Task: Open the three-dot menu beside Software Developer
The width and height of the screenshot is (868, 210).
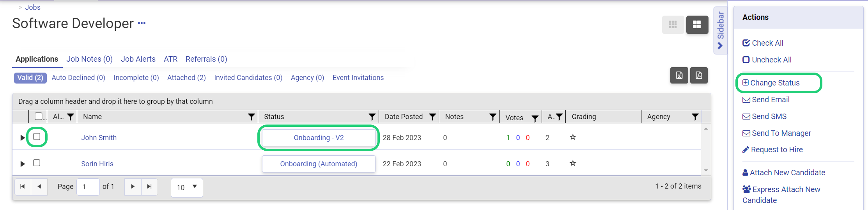Action: tap(142, 23)
